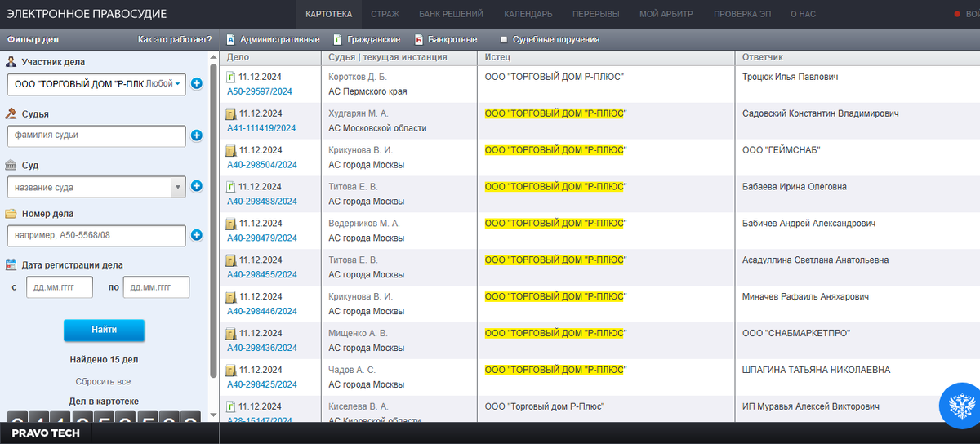Open case link А40-298455/2024
The width and height of the screenshot is (980, 444).
point(261,275)
